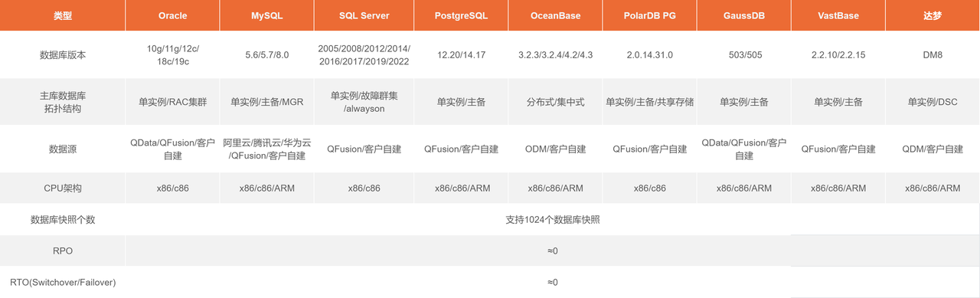This screenshot has width=980, height=298.
Task: Click the PolarDB PG column header
Action: tap(649, 15)
